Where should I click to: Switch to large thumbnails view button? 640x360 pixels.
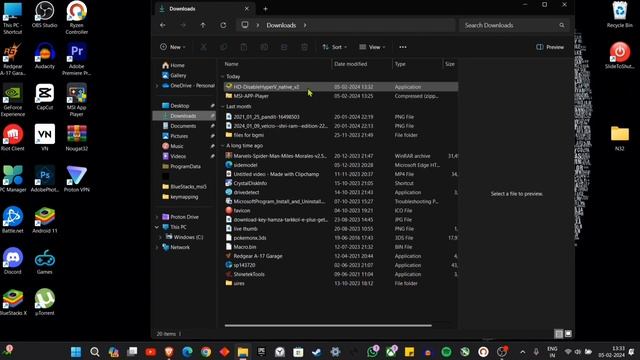tap(568, 334)
